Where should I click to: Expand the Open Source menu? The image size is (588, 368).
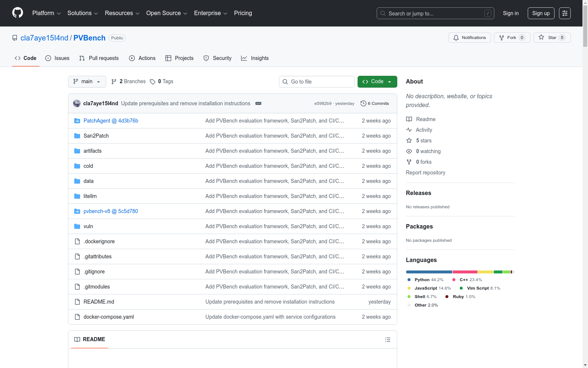[167, 13]
